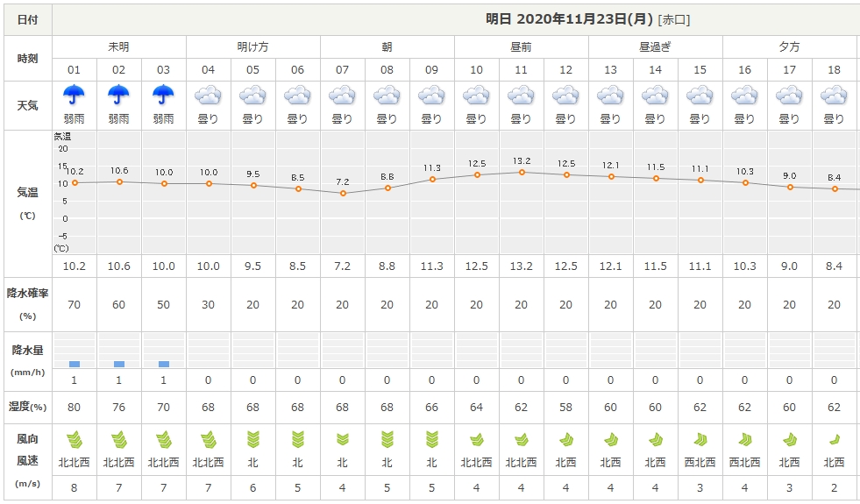Click the precipitation bar for 02 o'clock
The width and height of the screenshot is (860, 504).
(119, 364)
